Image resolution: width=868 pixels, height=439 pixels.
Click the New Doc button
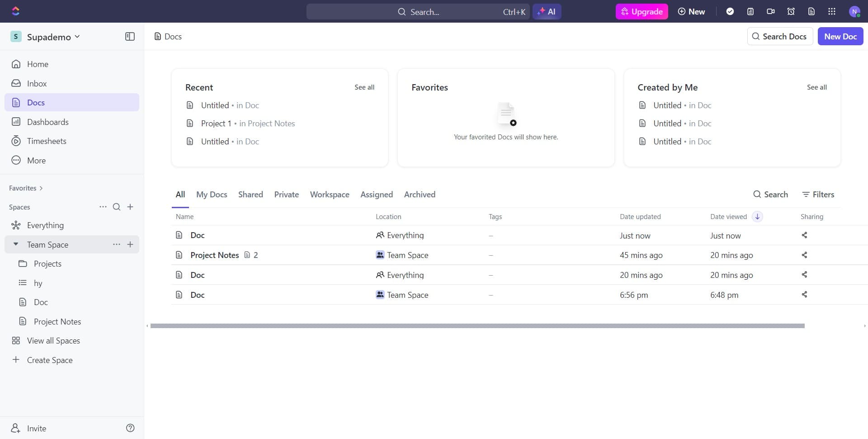pyautogui.click(x=840, y=36)
